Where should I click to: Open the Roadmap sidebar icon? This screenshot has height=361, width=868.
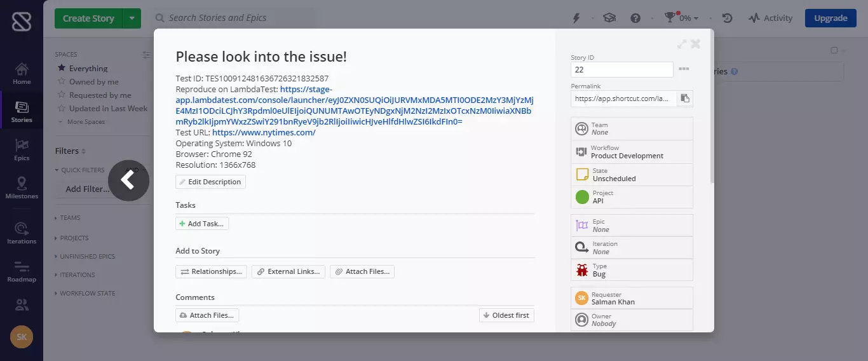22,271
